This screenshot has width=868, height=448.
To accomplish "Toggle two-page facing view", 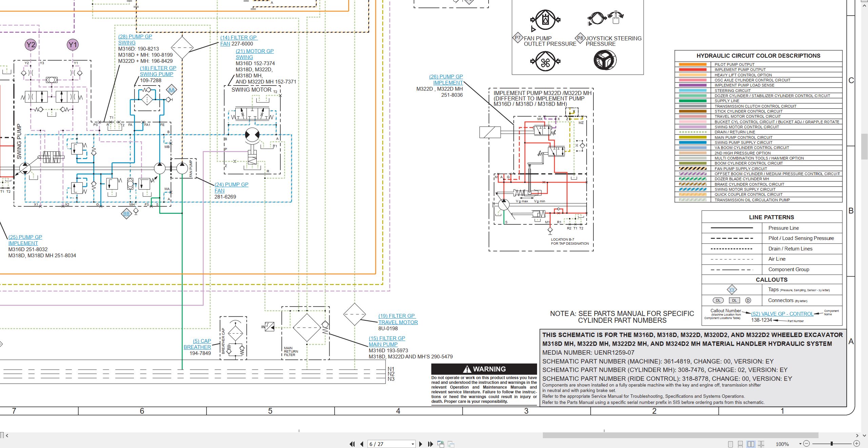I will tap(751, 444).
